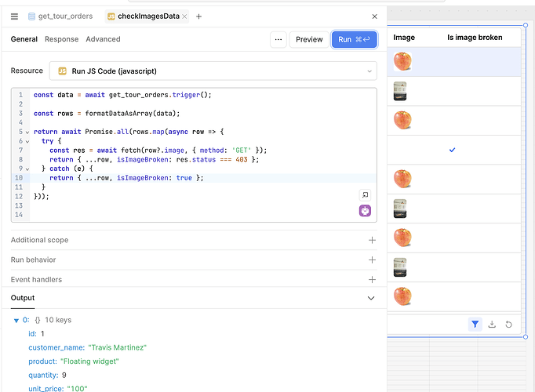The width and height of the screenshot is (535, 392).
Task: Click code line 10 return statement
Action: [x=126, y=178]
